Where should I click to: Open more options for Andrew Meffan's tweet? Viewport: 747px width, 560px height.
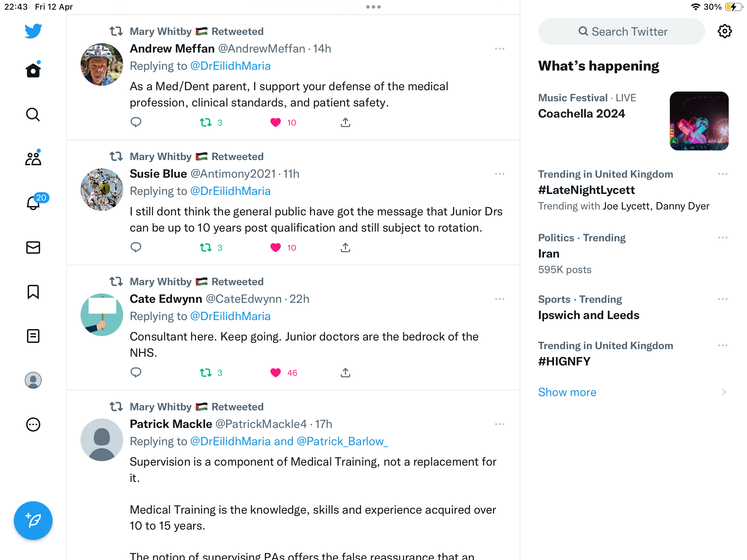[500, 49]
